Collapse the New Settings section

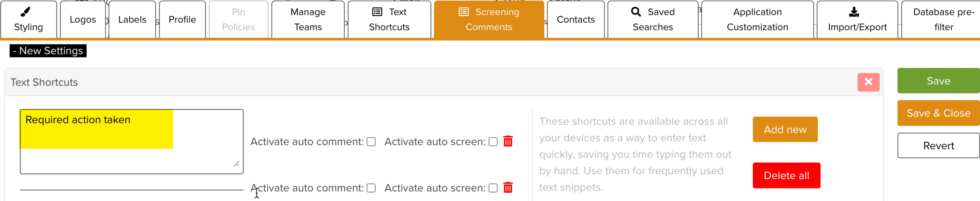[x=48, y=51]
